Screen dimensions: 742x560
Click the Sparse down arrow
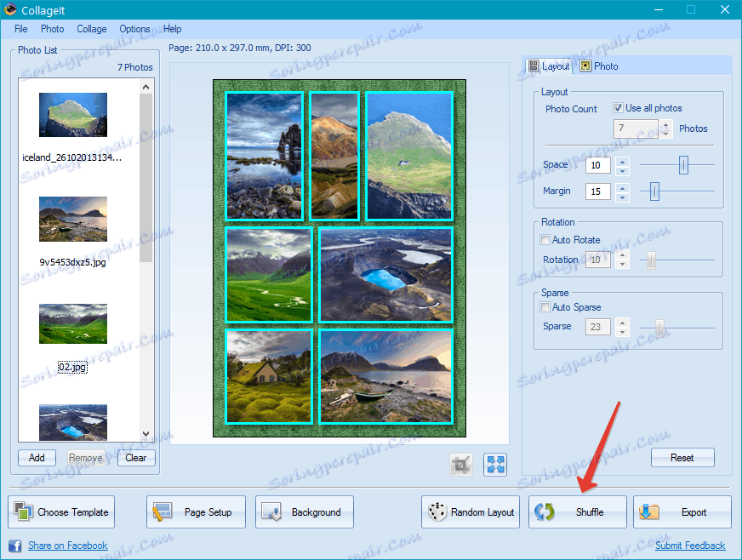(x=623, y=331)
